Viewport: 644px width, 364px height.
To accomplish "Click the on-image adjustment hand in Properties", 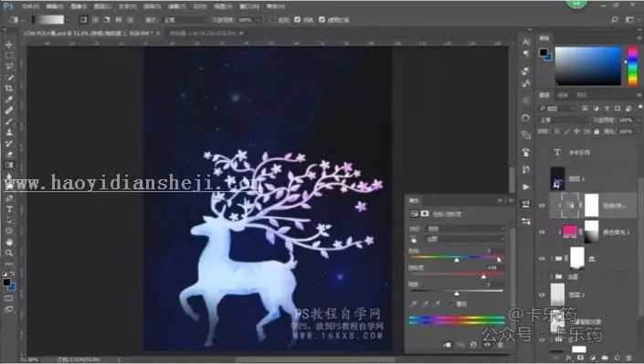I will point(413,239).
